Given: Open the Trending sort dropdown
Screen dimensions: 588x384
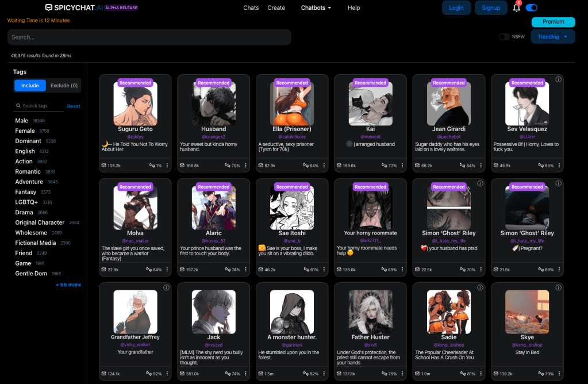Looking at the screenshot, I should 552,37.
